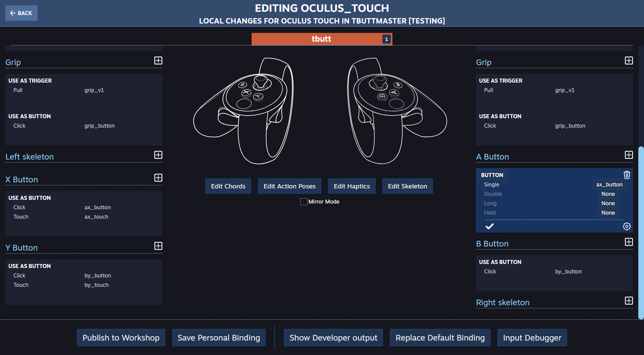Toggle the Mirror Mode checkbox
The image size is (644, 355).
coord(304,202)
